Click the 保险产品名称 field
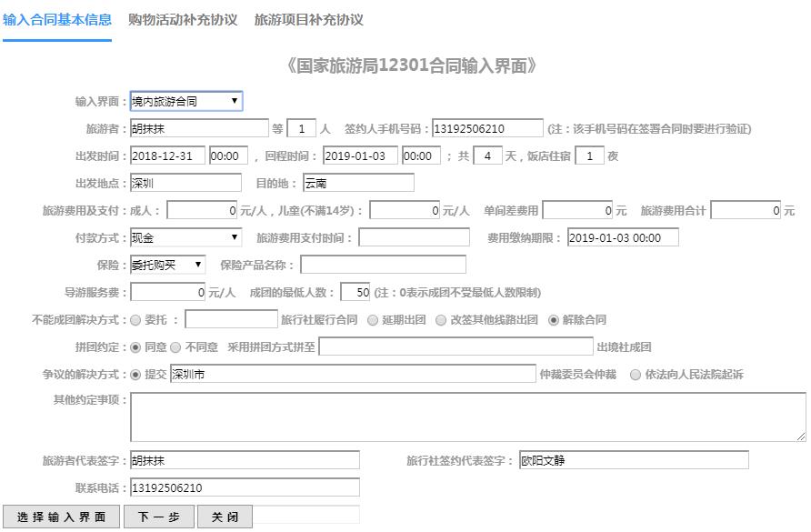 click(x=384, y=265)
